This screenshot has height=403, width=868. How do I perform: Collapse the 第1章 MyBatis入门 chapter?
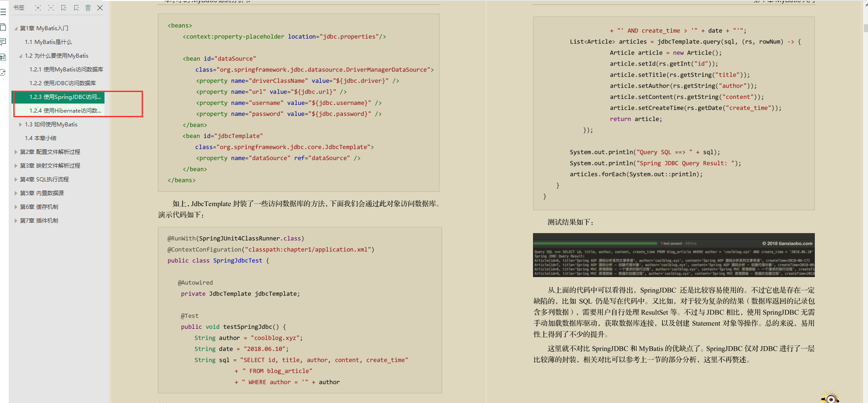16,28
